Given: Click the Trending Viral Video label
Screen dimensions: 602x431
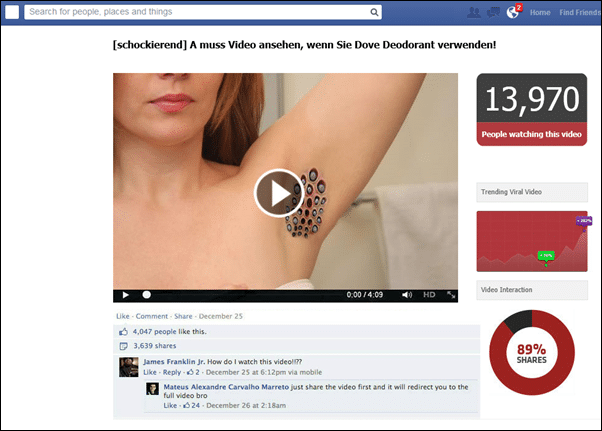Looking at the screenshot, I should (x=532, y=192).
